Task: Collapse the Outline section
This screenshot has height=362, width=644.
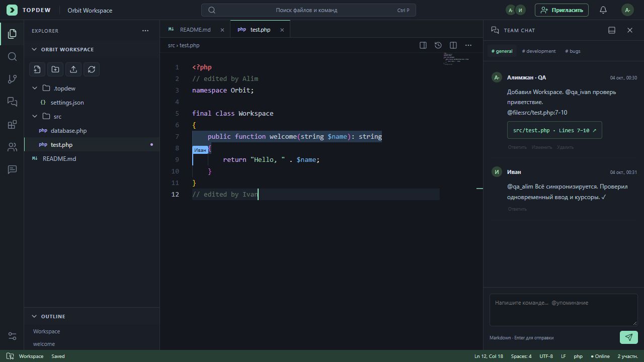Action: coord(92,316)
